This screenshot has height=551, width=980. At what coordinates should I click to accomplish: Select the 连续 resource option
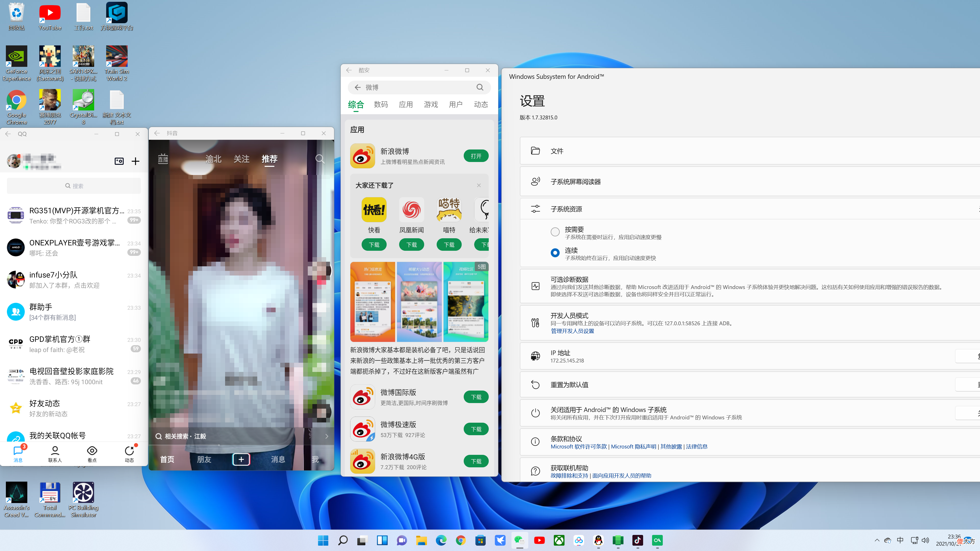click(555, 253)
